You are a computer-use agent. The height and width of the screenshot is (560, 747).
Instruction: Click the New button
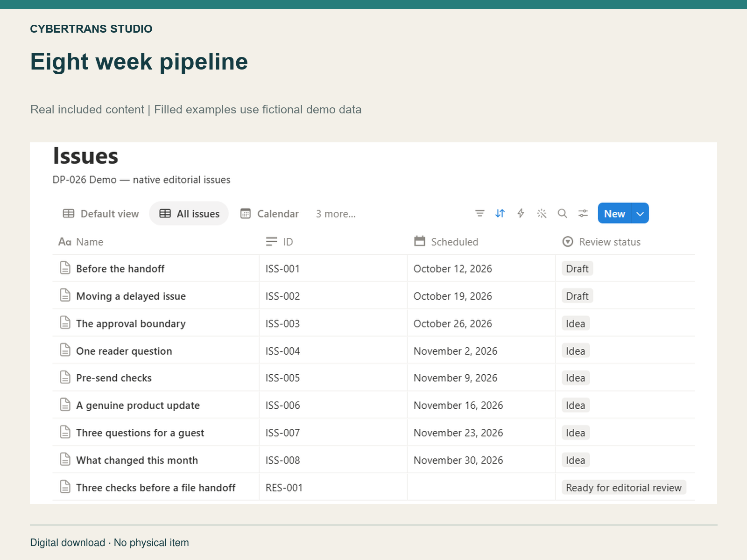(x=614, y=213)
